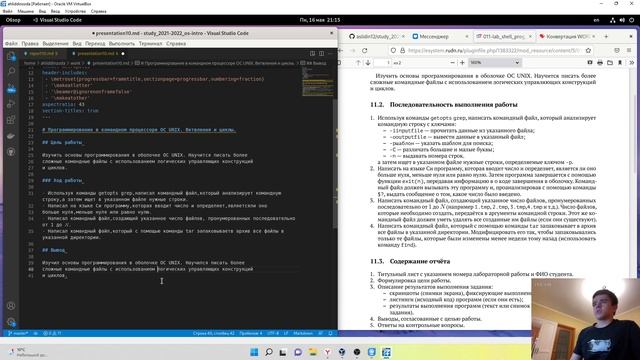Switch to the GitHub study browser tab
This screenshot has width=640, height=360.
[376, 36]
